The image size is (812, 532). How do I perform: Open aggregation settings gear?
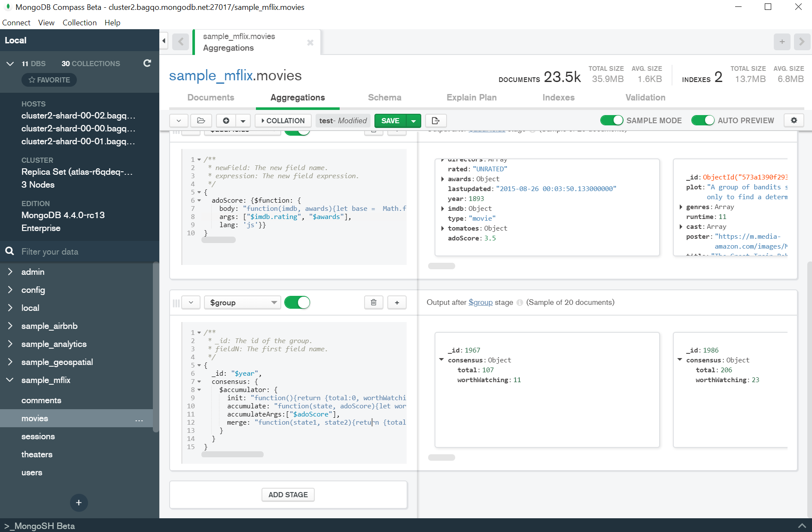pos(794,121)
